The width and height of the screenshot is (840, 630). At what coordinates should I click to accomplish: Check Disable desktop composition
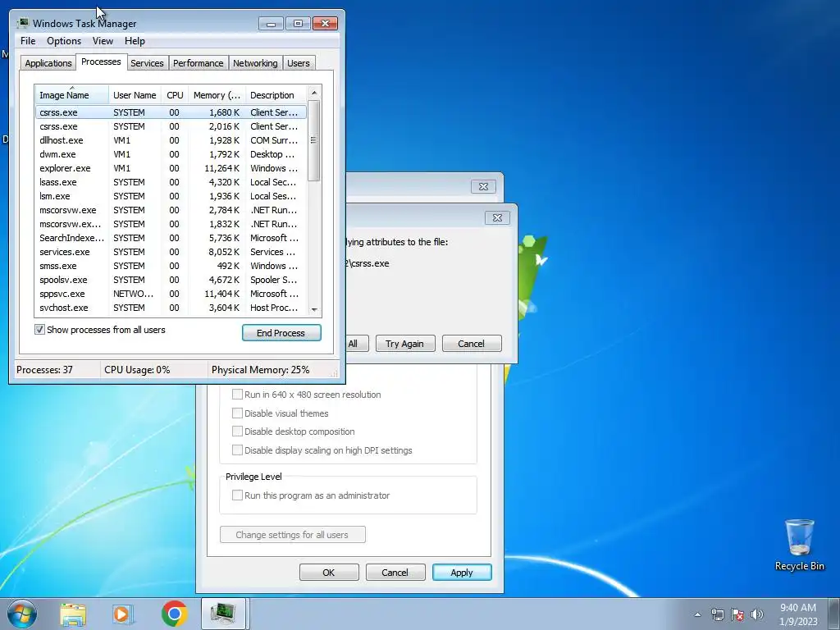[237, 431]
